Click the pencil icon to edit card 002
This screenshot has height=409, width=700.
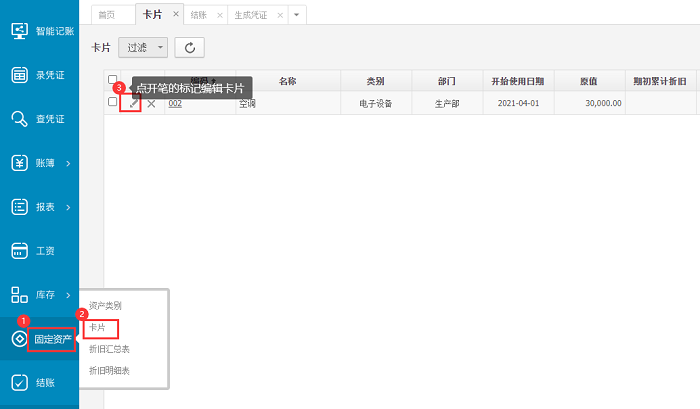tap(134, 103)
